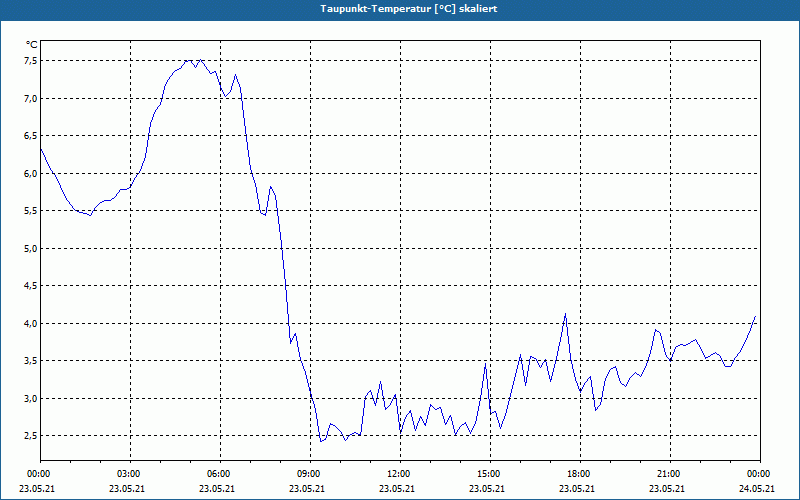Screen dimensions: 800x500
Task: Click the 03:00 time label
Action: point(130,474)
